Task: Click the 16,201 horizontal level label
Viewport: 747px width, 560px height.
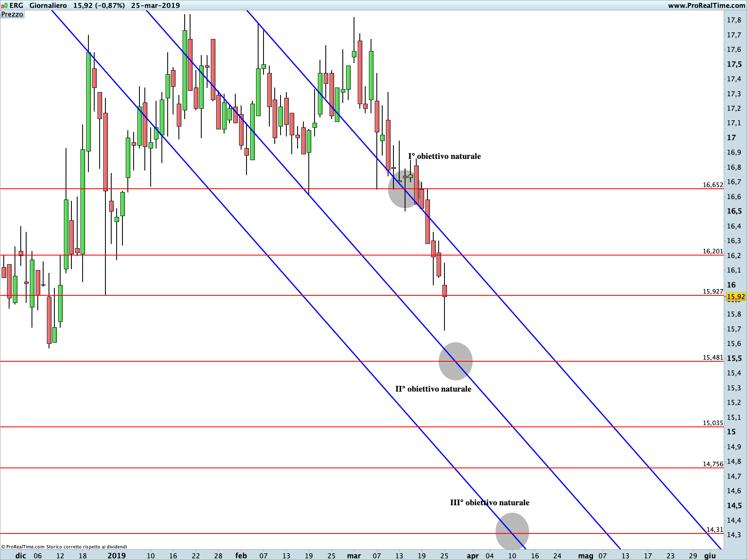Action: [x=713, y=251]
